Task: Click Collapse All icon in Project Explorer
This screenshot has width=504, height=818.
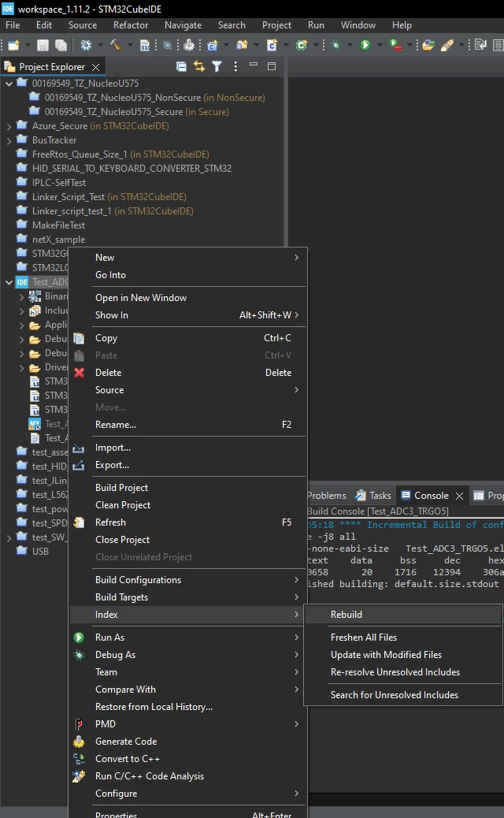Action: point(181,66)
